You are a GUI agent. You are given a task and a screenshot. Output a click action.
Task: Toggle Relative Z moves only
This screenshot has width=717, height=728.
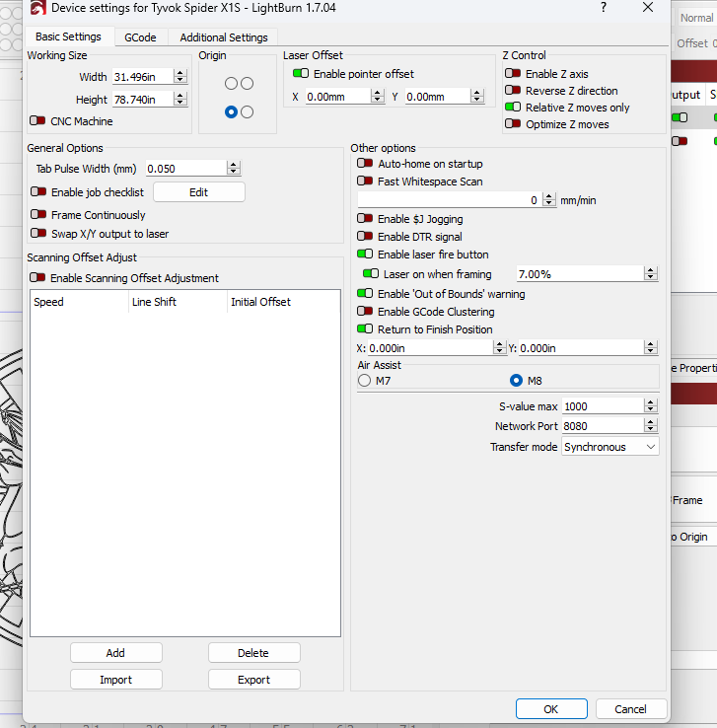point(513,107)
